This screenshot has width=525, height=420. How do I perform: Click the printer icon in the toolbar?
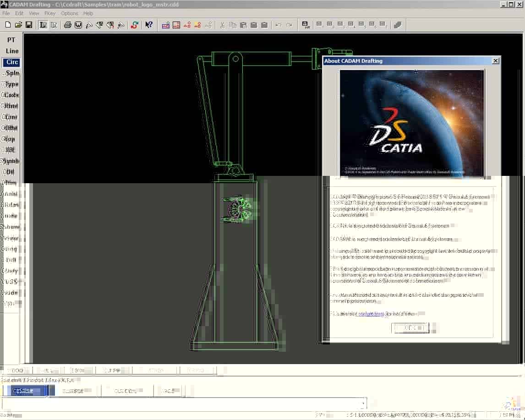click(x=67, y=25)
